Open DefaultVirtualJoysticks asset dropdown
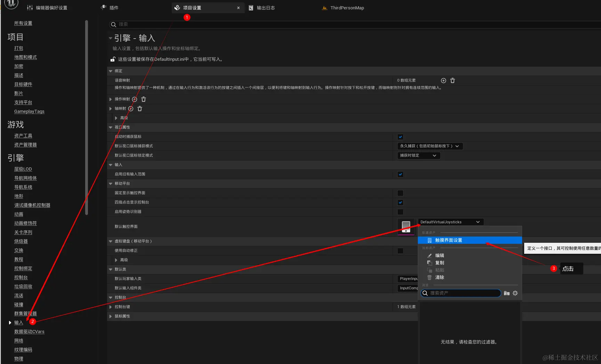This screenshot has width=601, height=364. [450, 222]
